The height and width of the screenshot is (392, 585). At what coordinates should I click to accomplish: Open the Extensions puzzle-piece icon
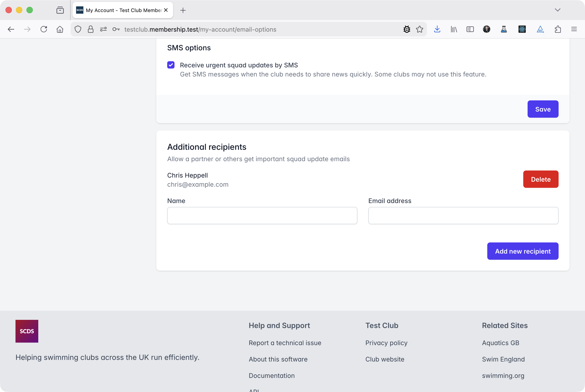(557, 29)
